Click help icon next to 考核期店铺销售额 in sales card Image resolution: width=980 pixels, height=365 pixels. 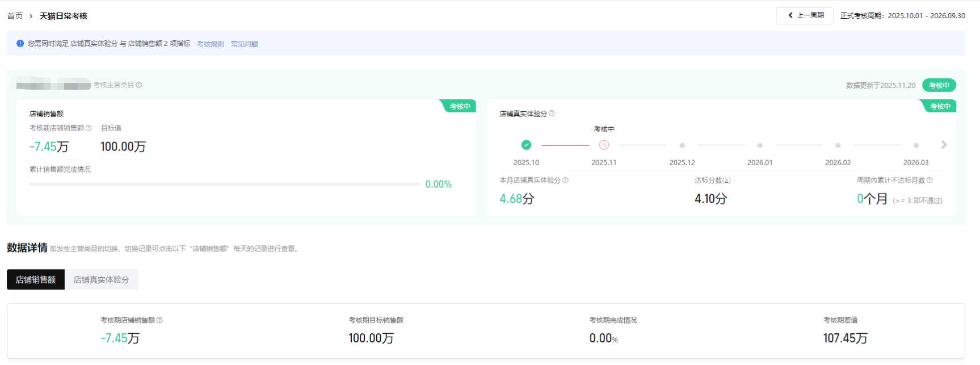click(89, 128)
